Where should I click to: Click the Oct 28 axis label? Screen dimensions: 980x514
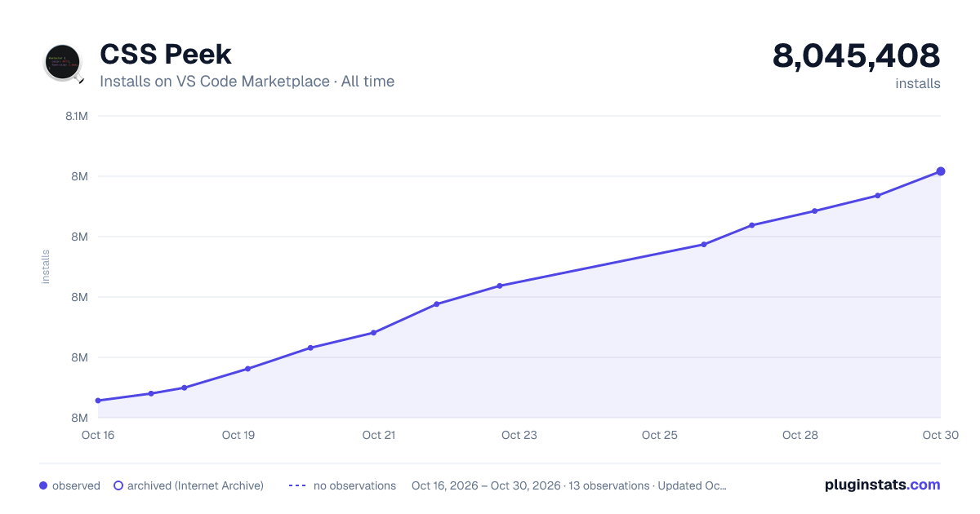pyautogui.click(x=800, y=435)
